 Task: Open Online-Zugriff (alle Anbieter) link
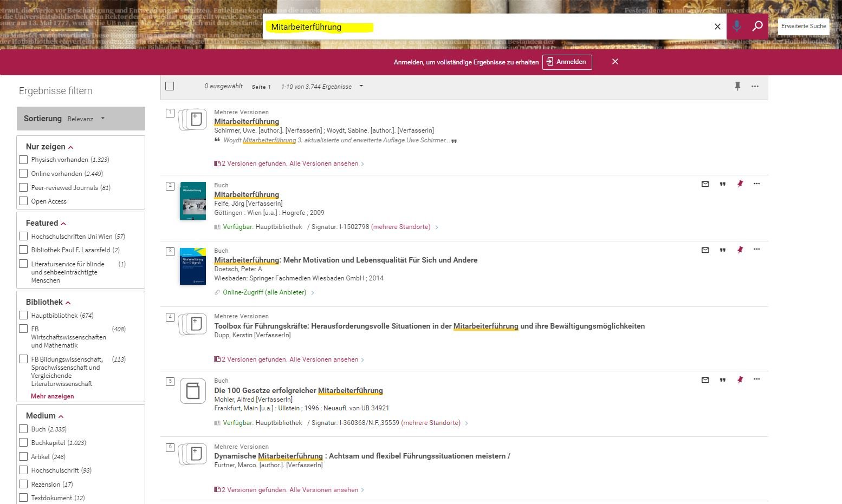[x=264, y=292]
